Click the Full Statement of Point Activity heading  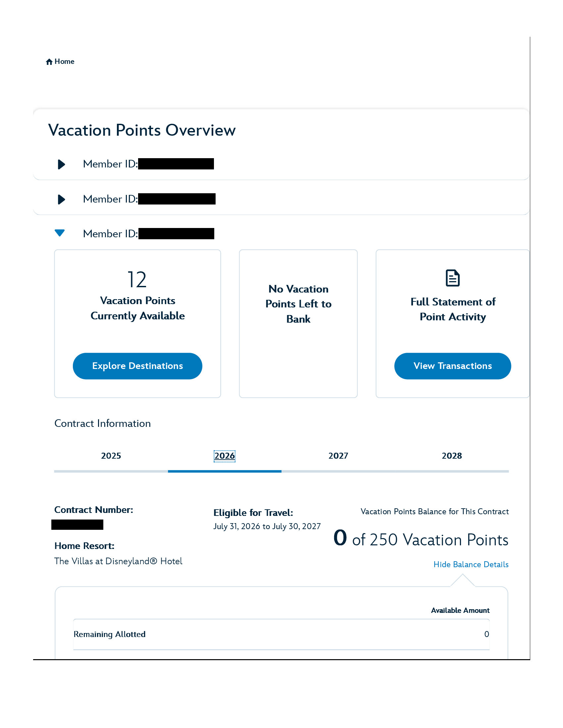pyautogui.click(x=453, y=309)
